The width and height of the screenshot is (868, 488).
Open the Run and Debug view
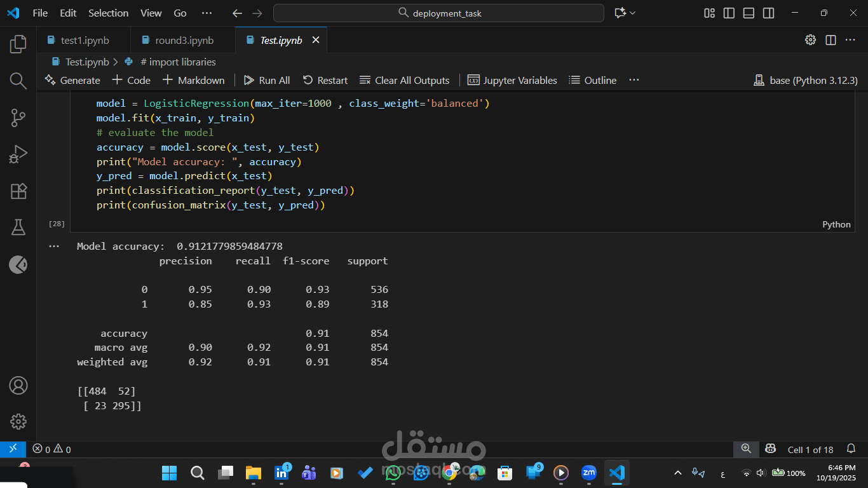click(18, 154)
